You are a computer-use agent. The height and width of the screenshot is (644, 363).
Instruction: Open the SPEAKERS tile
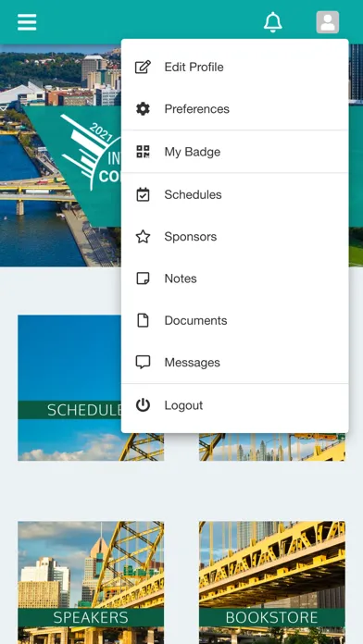pyautogui.click(x=91, y=582)
